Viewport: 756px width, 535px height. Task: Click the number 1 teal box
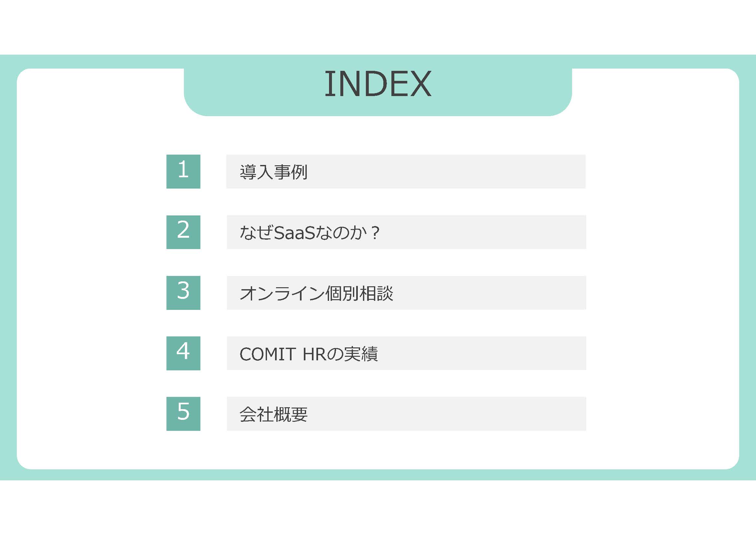tap(183, 171)
